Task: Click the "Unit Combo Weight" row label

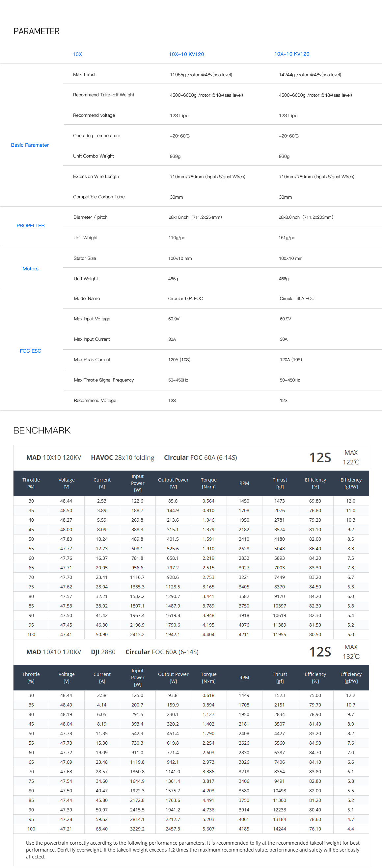Action: [94, 156]
